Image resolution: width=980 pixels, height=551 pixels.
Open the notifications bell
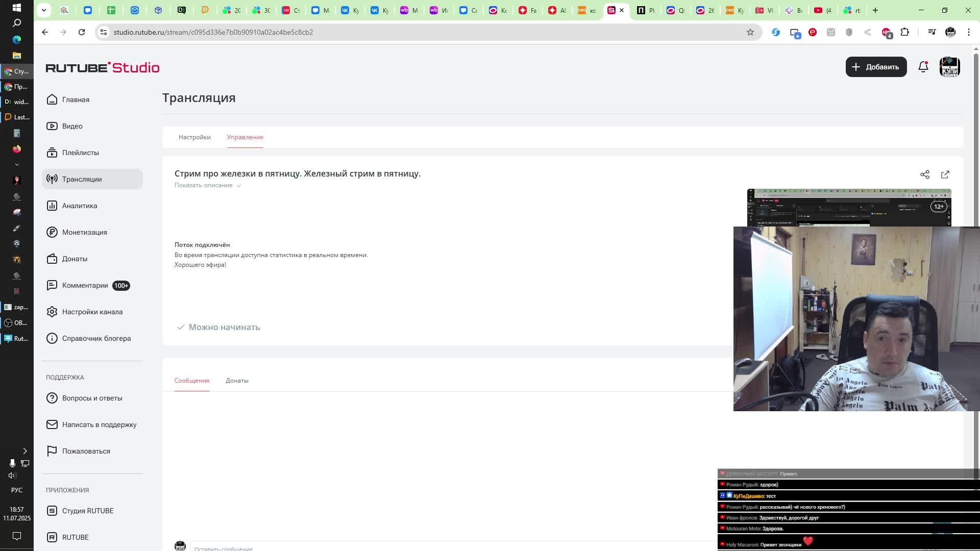click(923, 67)
